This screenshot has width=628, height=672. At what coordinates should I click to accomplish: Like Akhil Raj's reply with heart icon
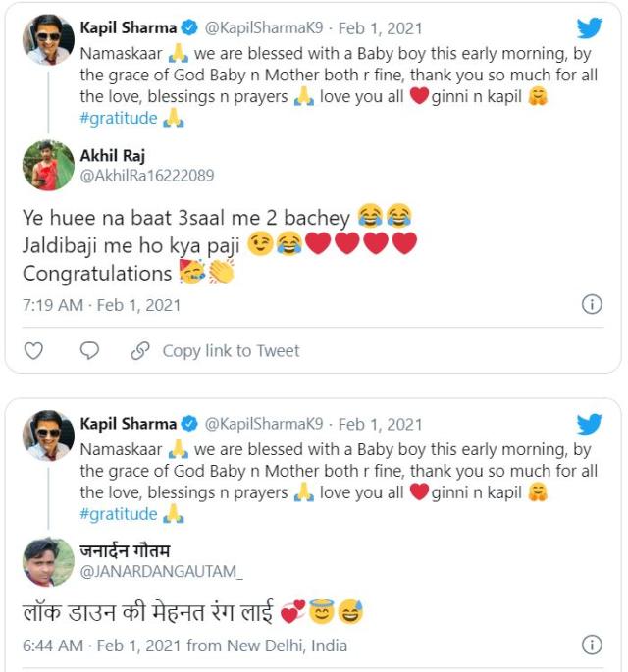(33, 350)
